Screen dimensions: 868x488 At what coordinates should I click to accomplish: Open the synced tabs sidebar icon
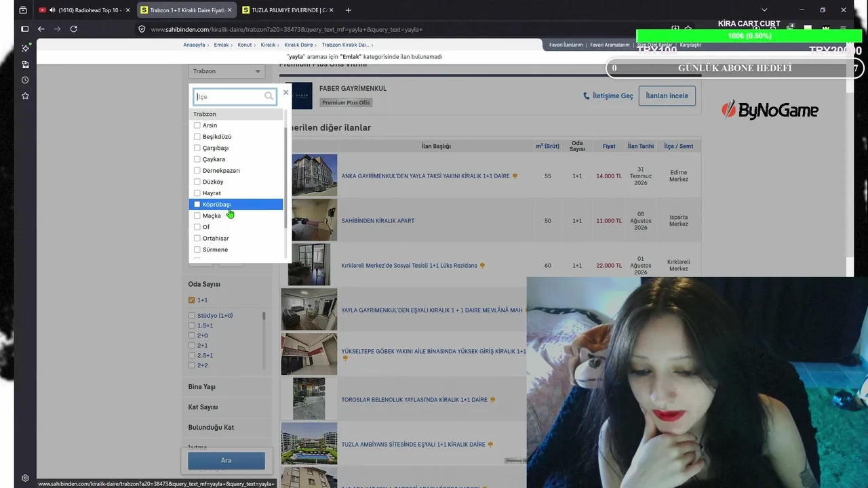click(x=25, y=64)
